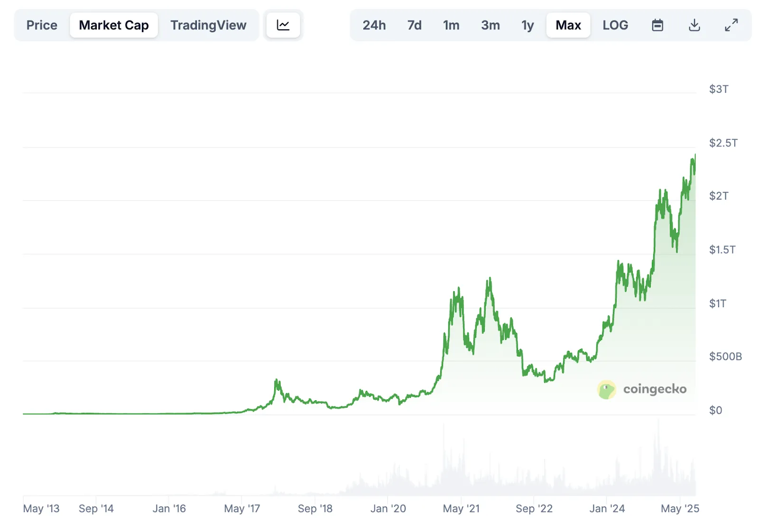Expand the chart to fullscreen
The image size is (759, 532).
731,25
